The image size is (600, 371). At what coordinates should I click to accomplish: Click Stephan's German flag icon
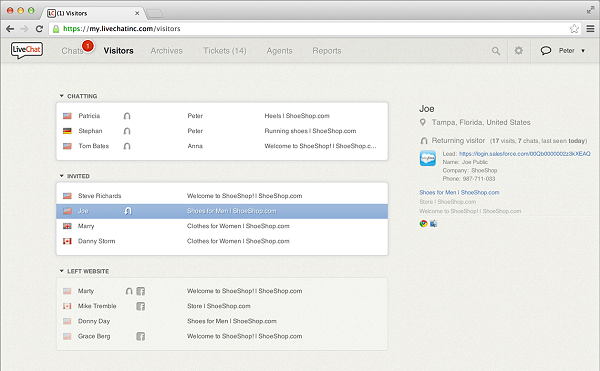[x=67, y=131]
